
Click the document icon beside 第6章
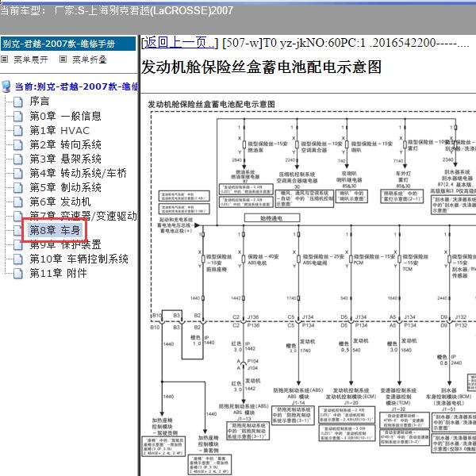pos(18,202)
